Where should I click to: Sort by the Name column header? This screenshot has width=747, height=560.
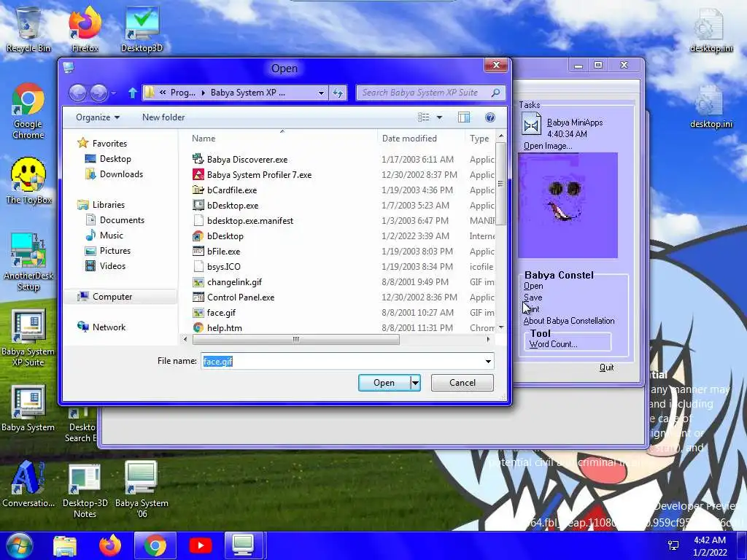pyautogui.click(x=204, y=139)
